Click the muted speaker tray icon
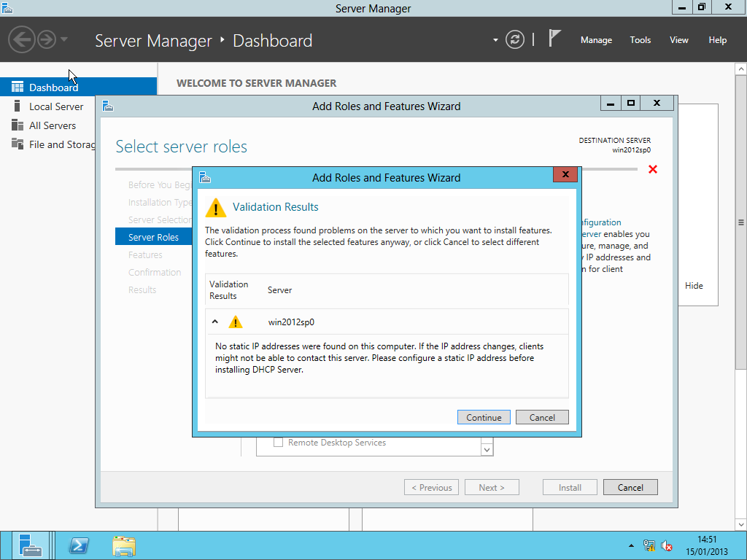The width and height of the screenshot is (747, 560). pos(667,545)
